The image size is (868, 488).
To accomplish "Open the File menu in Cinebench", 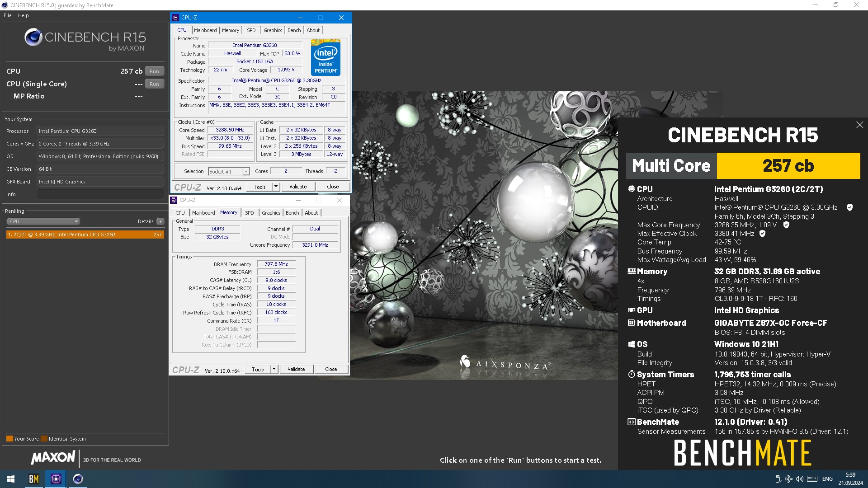I will pos(8,15).
